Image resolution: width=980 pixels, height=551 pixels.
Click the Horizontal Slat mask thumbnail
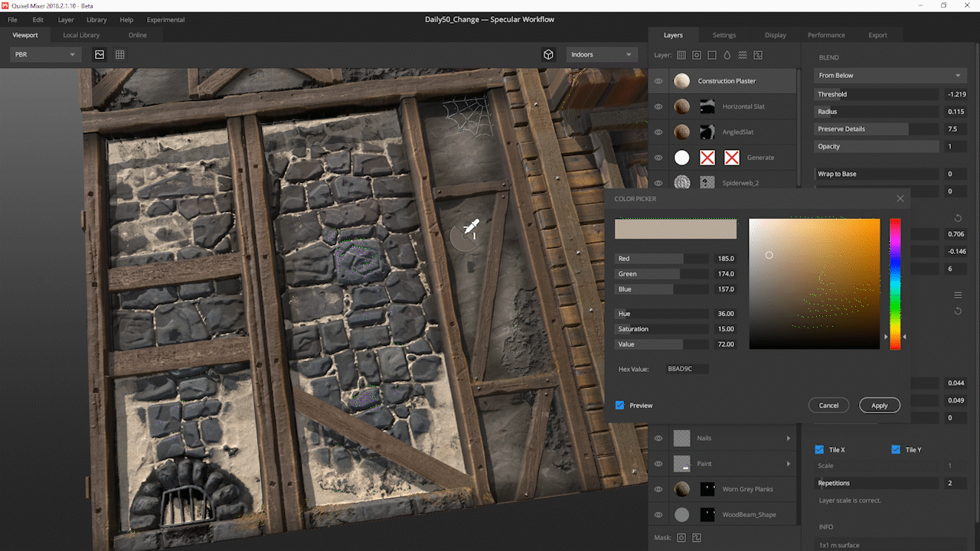tap(707, 106)
